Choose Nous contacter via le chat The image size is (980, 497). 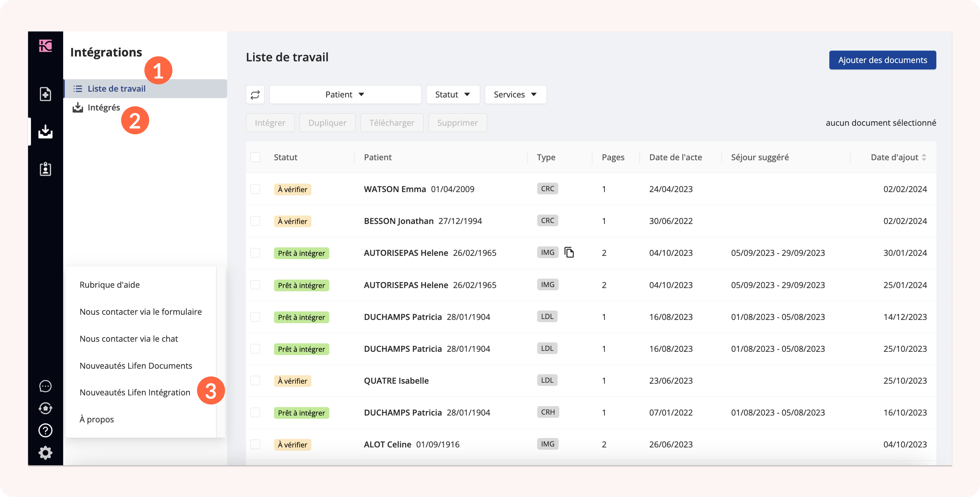click(x=129, y=339)
